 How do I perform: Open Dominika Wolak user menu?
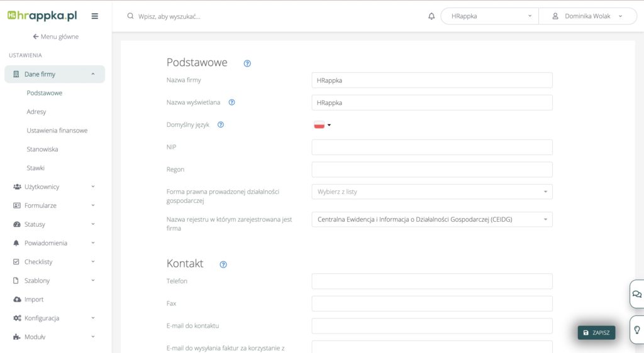pos(587,16)
